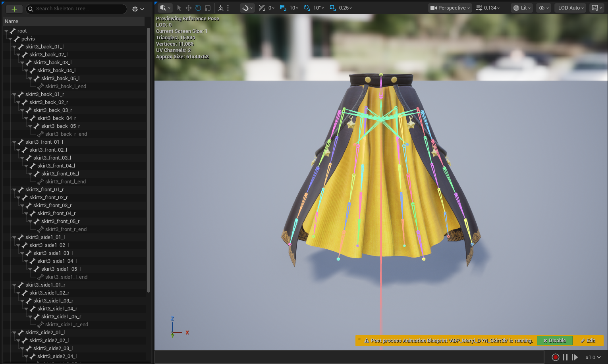Viewport: 608px width, 364px height.
Task: Select skirt3_side1_r_end bone
Action: 67,325
